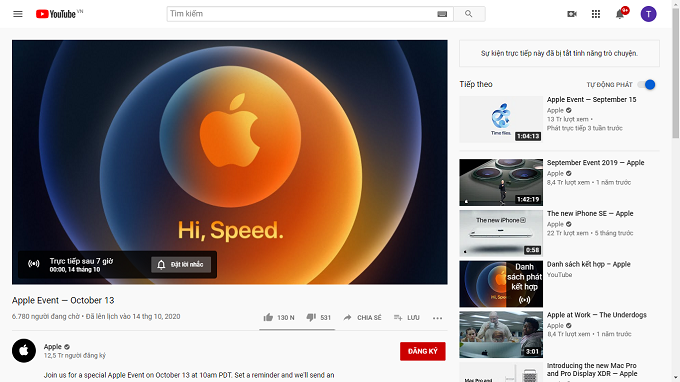The image size is (680, 382).
Task: Open Introducing the new Mac Pro title
Action: [x=592, y=369]
